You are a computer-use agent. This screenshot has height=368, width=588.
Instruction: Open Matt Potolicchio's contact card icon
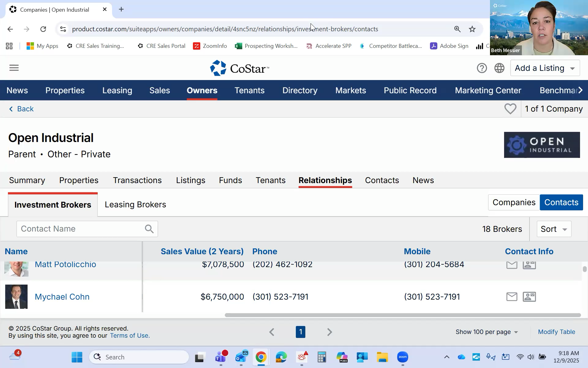[x=529, y=265]
